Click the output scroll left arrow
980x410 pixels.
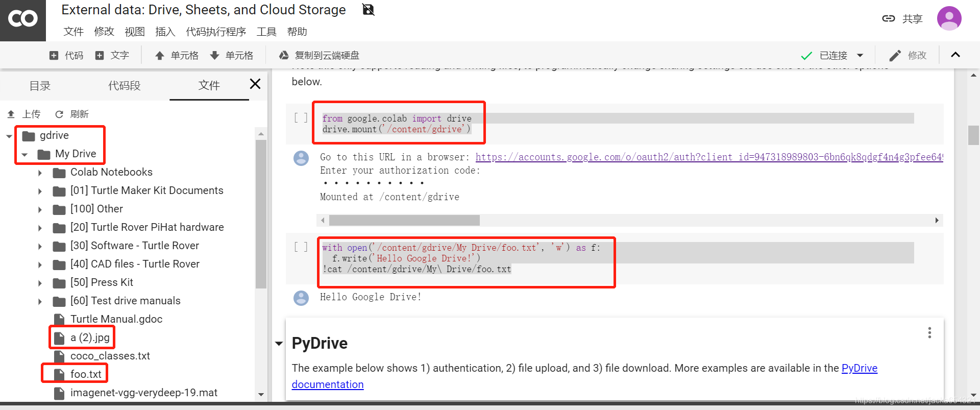pos(323,220)
